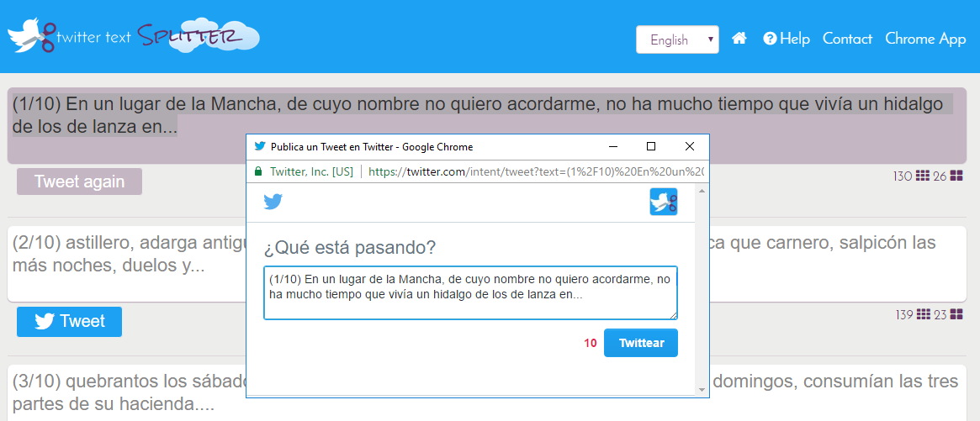This screenshot has width=980, height=421.
Task: Click the Tweet button for part 2/10
Action: 69,322
